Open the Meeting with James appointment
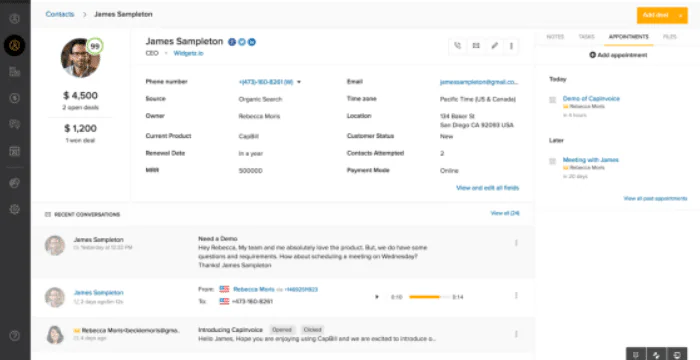Viewport: 700px width, 360px height. pos(591,159)
